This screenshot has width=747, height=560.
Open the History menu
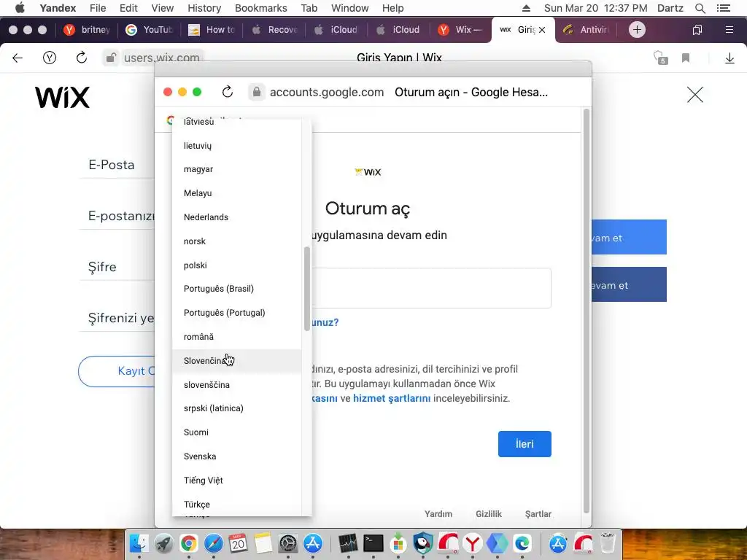204,8
